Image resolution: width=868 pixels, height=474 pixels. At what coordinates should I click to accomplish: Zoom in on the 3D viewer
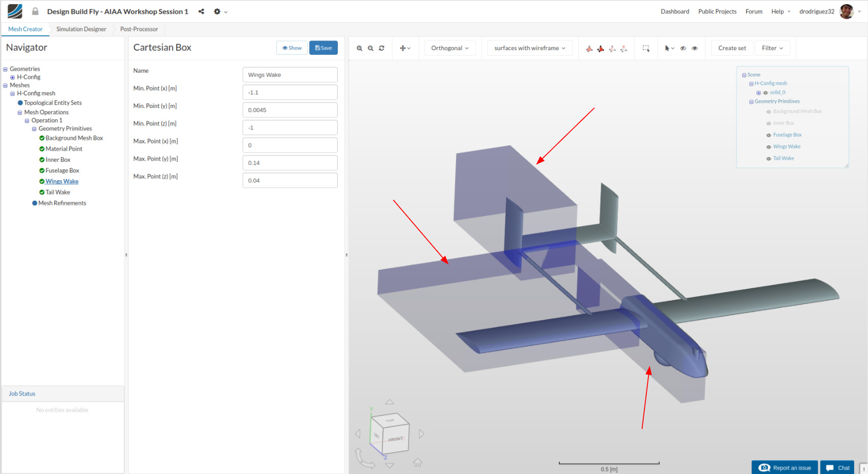359,48
